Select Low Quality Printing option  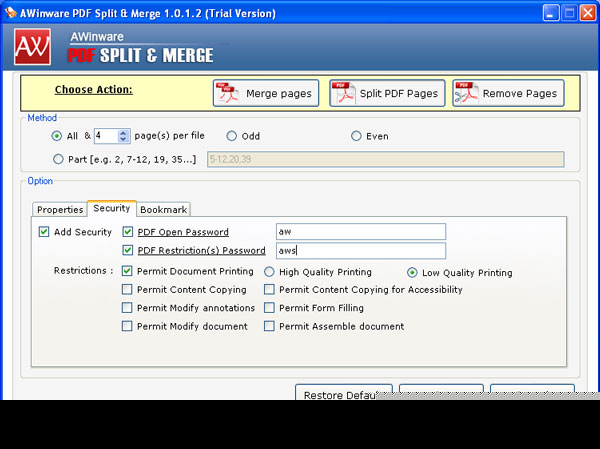[412, 273]
